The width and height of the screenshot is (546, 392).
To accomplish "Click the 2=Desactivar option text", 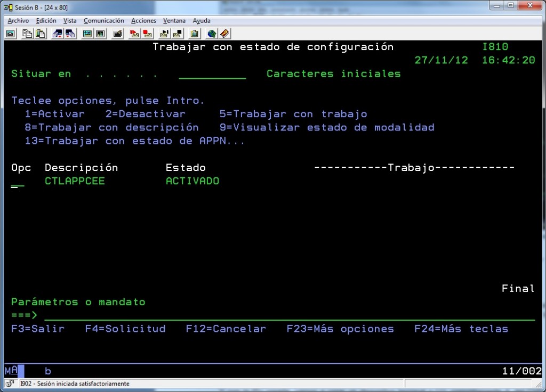I will coord(146,114).
